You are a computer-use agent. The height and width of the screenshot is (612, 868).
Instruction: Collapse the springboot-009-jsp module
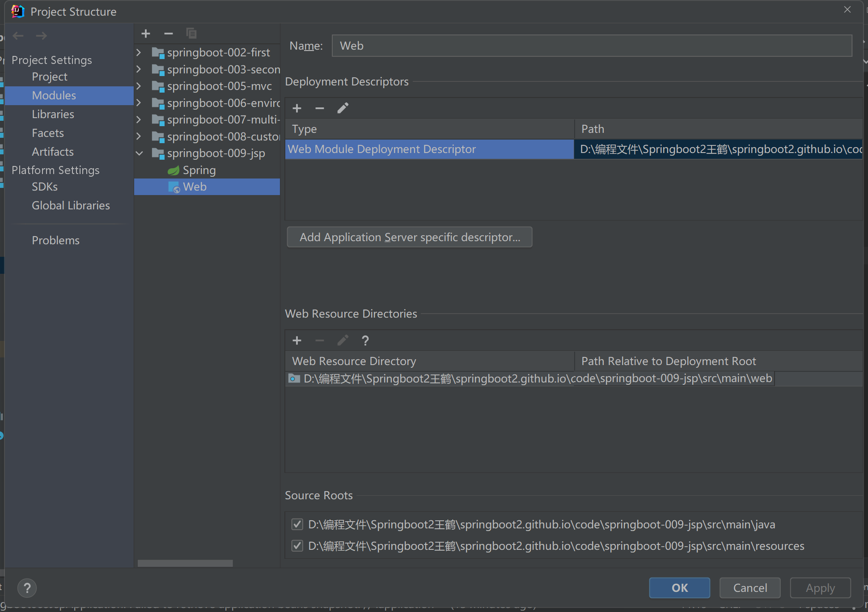coord(139,153)
